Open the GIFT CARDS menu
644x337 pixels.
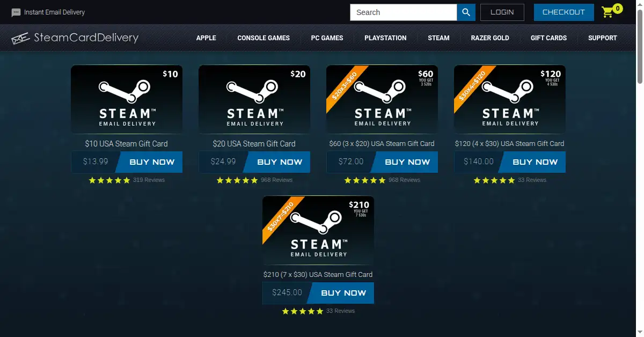(x=548, y=38)
